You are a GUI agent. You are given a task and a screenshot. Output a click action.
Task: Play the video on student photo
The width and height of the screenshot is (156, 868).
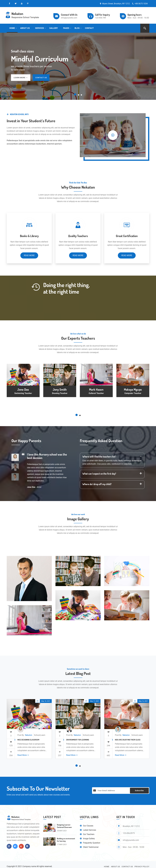(x=112, y=135)
